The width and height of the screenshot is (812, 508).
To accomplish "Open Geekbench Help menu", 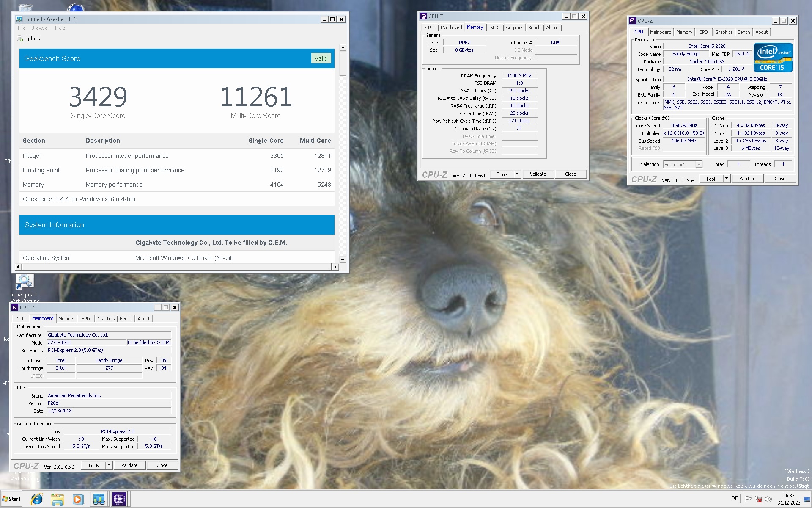I will click(x=60, y=28).
